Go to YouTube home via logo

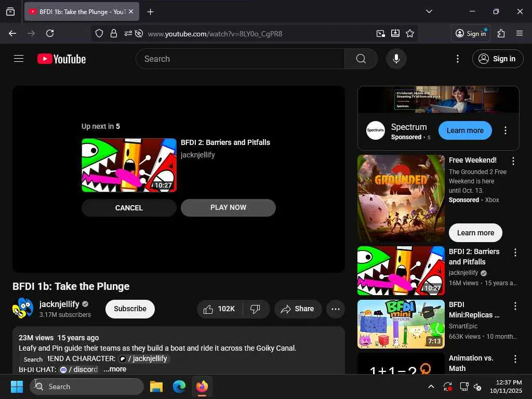click(x=61, y=59)
